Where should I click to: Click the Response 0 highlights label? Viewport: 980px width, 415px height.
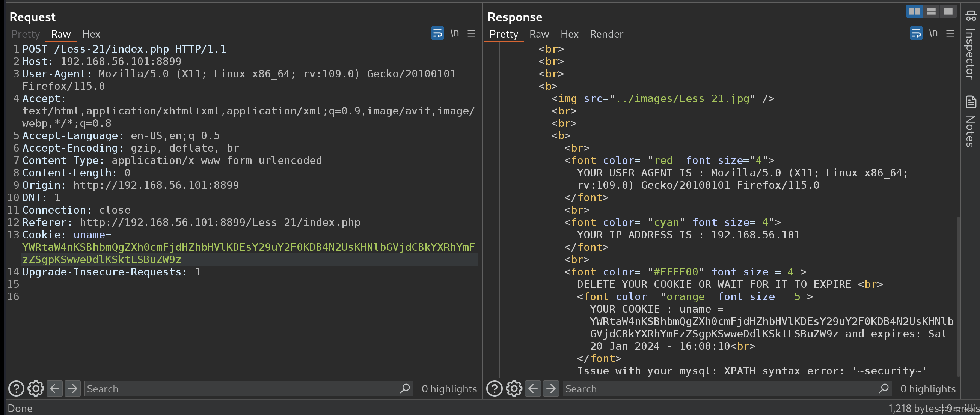tap(928, 388)
